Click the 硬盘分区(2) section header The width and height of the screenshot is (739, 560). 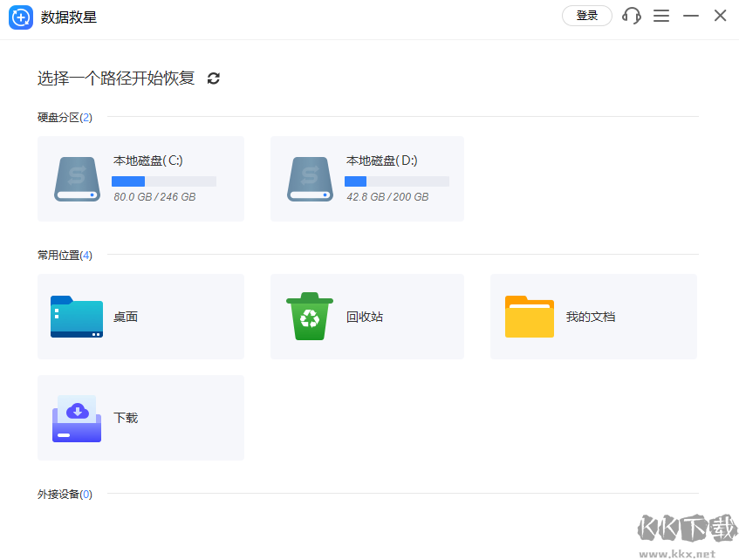pos(65,117)
